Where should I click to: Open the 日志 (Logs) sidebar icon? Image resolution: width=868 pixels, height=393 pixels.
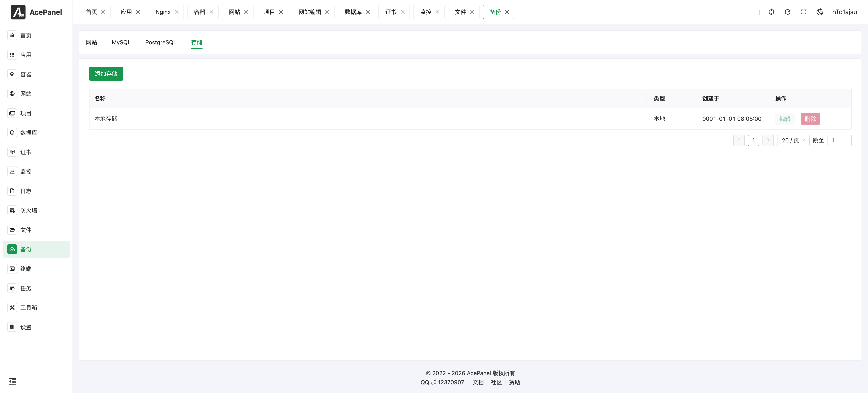click(x=12, y=190)
